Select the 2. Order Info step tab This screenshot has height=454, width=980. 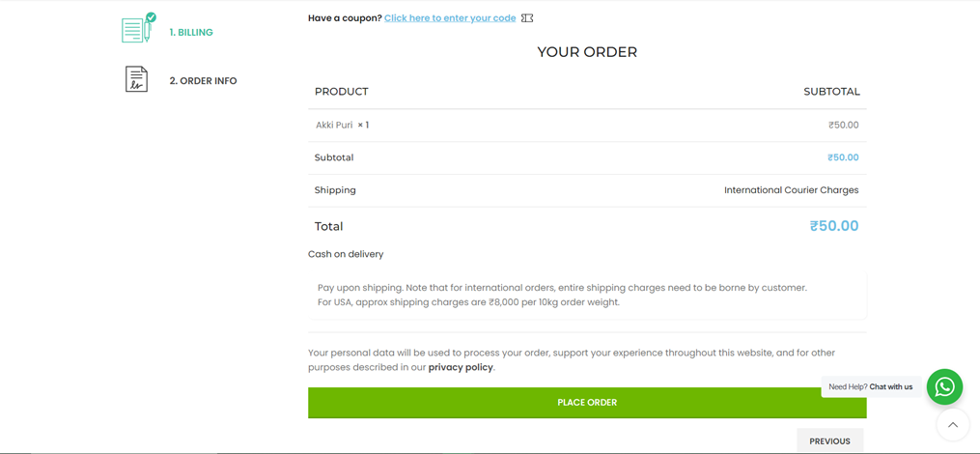181,80
